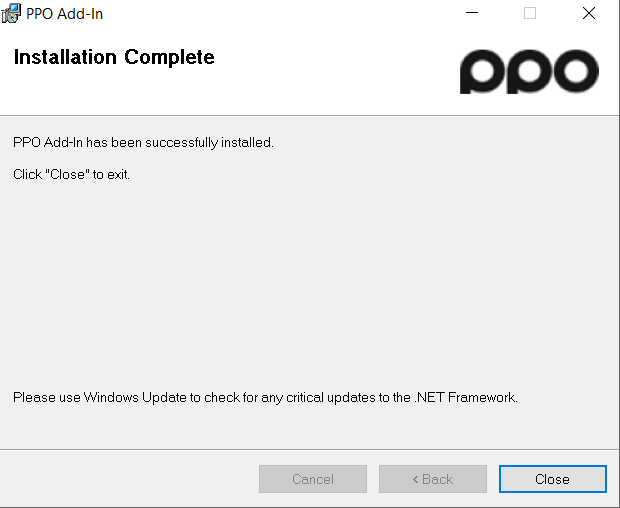Click the letter O in PPO logo
The height and width of the screenshot is (508, 620).
575,71
